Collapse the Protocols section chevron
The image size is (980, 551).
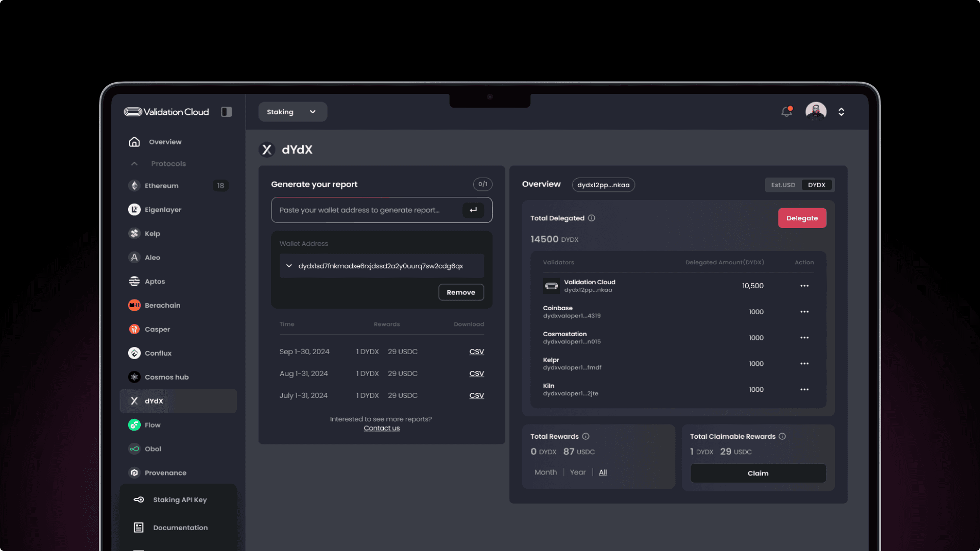pyautogui.click(x=134, y=164)
